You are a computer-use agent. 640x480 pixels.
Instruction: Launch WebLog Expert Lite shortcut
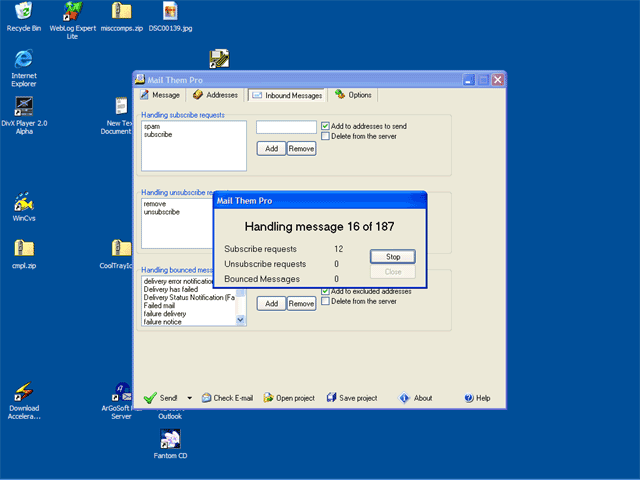click(72, 20)
